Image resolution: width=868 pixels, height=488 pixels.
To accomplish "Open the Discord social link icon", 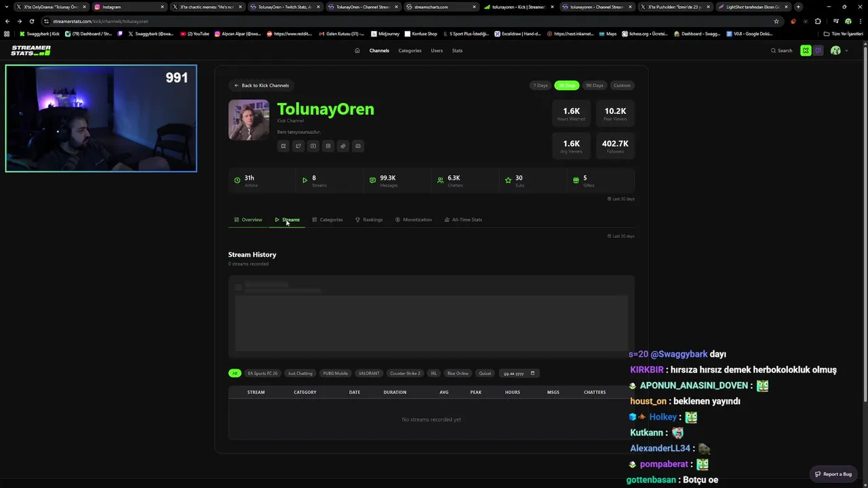I will click(x=358, y=146).
